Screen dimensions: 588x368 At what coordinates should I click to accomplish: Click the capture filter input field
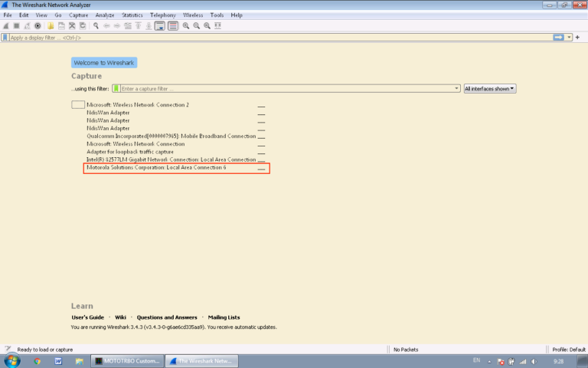[283, 89]
